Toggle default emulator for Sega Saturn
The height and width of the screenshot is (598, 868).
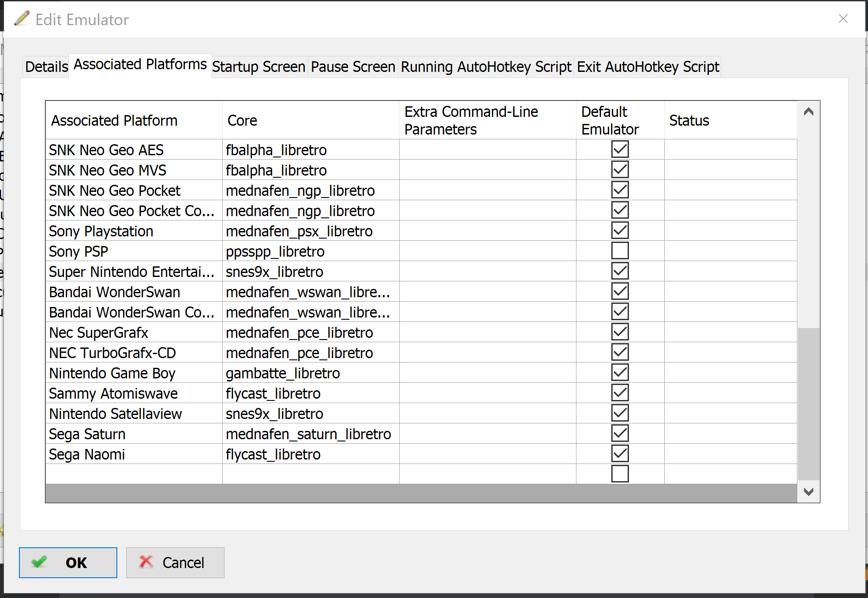[x=620, y=434]
